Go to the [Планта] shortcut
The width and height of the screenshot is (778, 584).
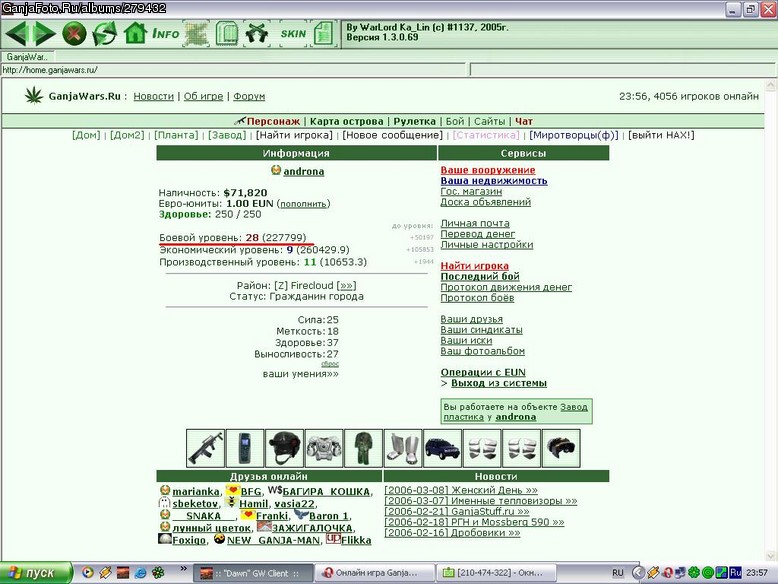[x=176, y=135]
